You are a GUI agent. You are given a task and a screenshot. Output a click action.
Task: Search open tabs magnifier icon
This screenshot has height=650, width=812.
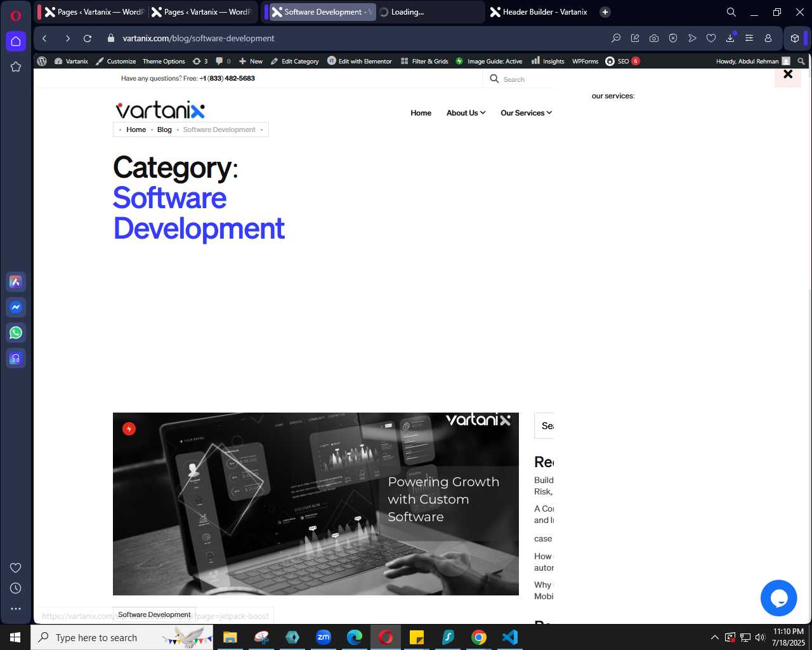731,12
